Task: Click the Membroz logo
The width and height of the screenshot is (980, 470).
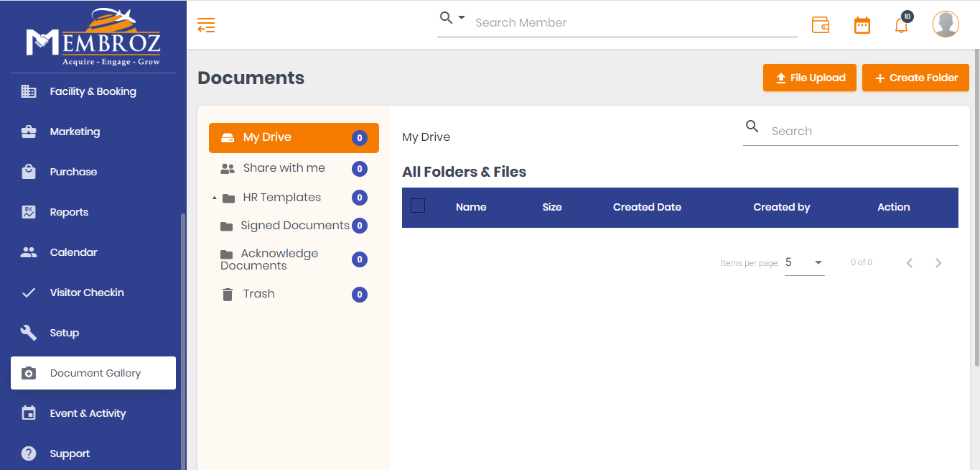Action: pyautogui.click(x=93, y=37)
